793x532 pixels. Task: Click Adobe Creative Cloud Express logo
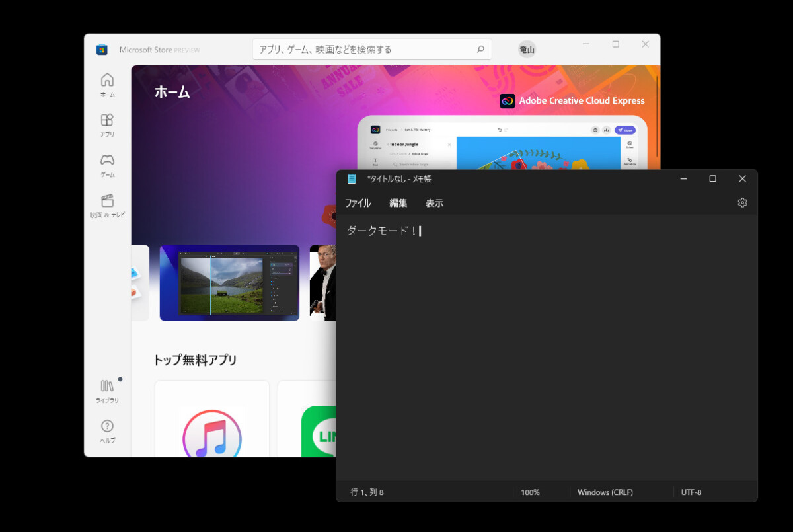pyautogui.click(x=508, y=101)
